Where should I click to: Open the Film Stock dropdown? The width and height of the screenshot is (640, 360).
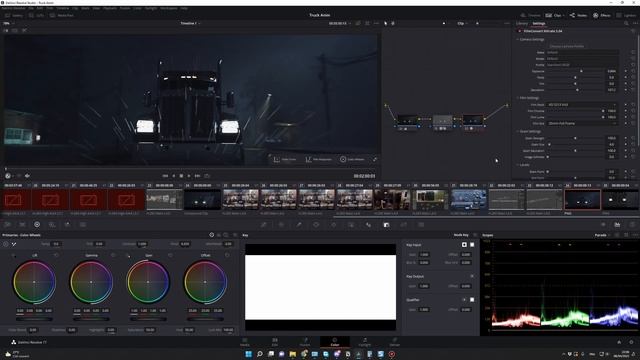(x=582, y=104)
